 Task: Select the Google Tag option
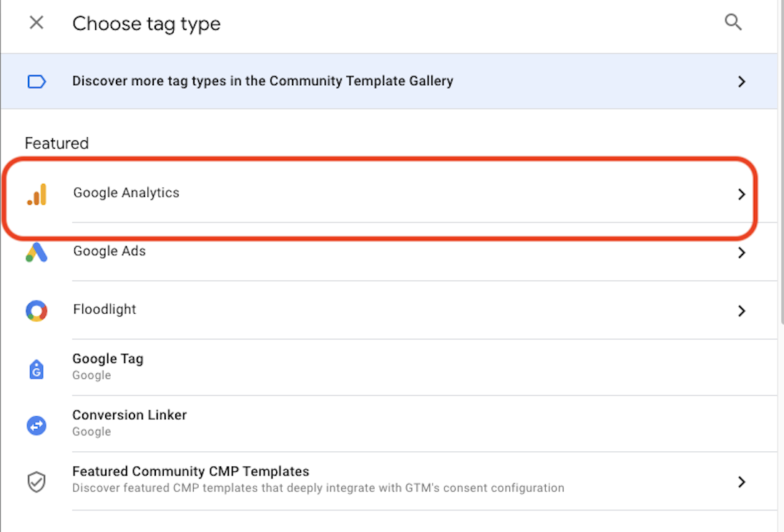point(389,367)
